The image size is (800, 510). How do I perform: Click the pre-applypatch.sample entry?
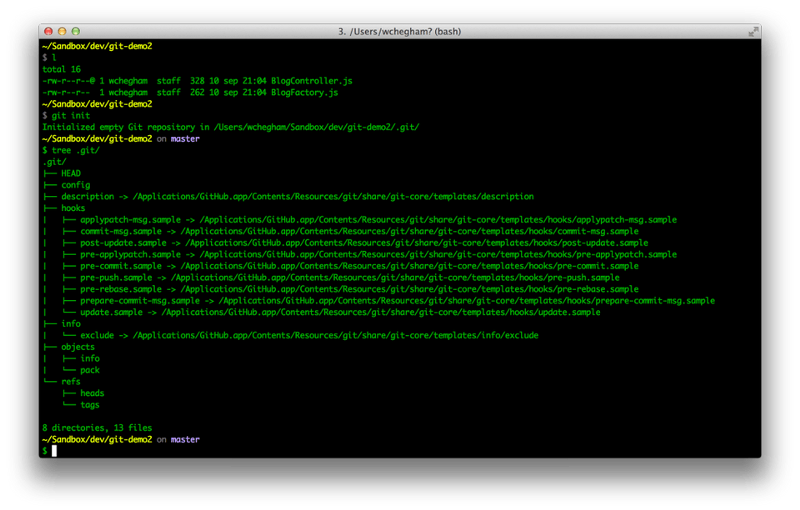379,254
